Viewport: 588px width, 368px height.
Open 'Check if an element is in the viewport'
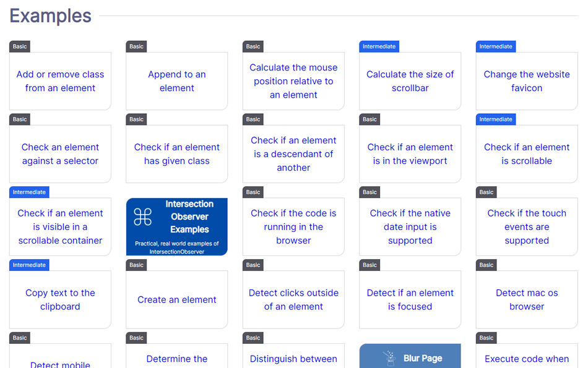[410, 154]
